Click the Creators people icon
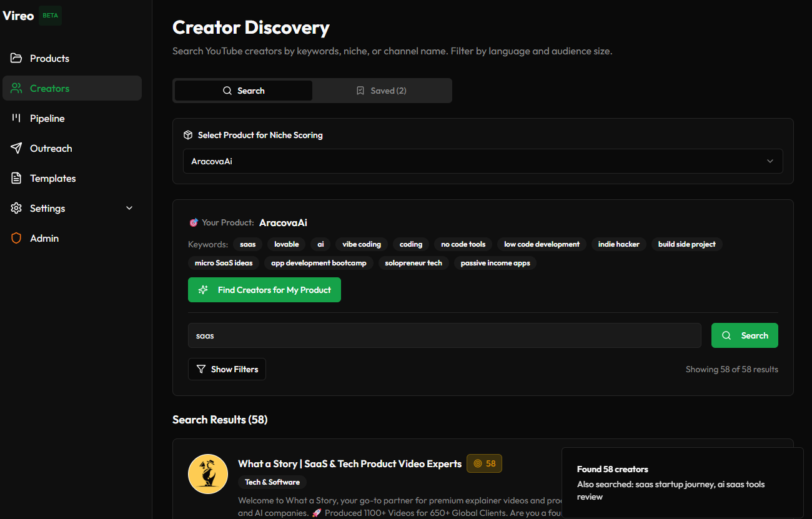 coord(16,88)
